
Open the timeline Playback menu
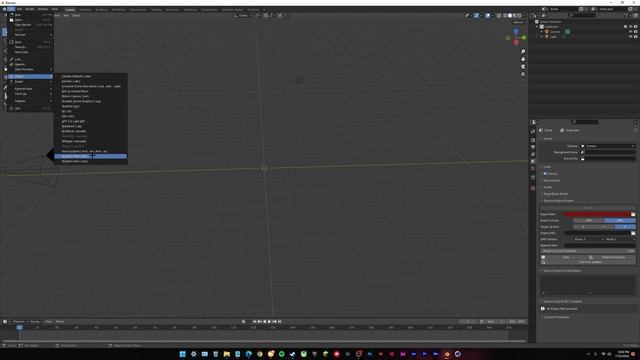pyautogui.click(x=19, y=322)
